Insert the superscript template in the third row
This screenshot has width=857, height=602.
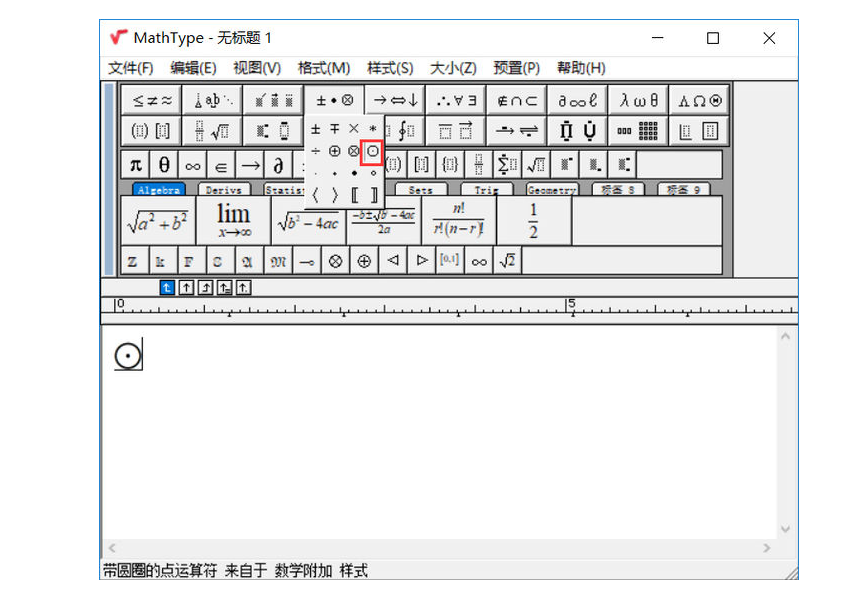click(x=566, y=165)
